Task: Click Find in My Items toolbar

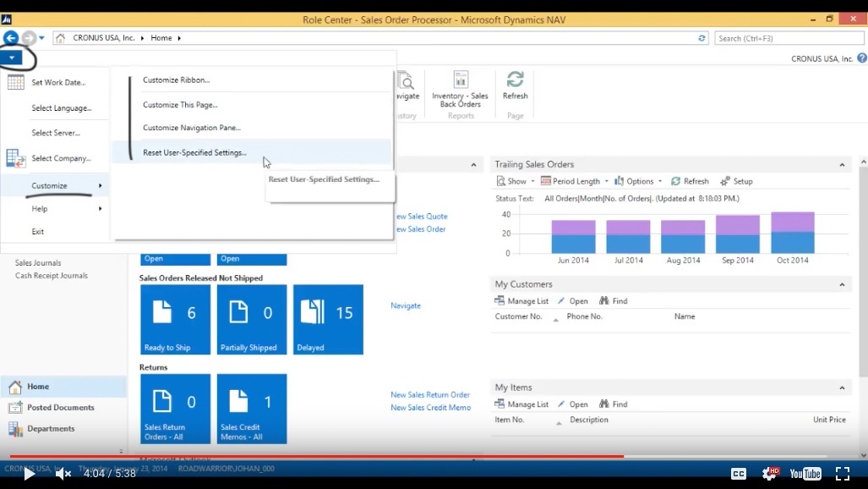Action: [614, 404]
